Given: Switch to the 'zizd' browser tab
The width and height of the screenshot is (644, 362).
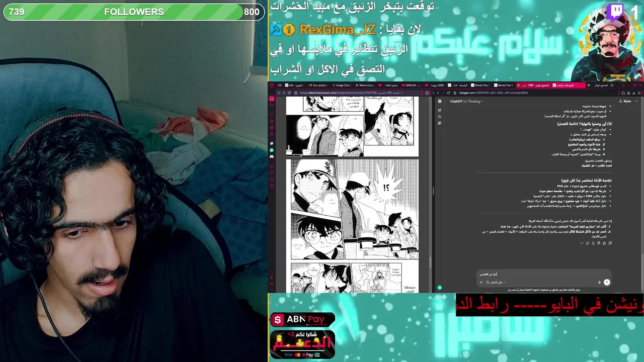Looking at the screenshot, I should [294, 85].
